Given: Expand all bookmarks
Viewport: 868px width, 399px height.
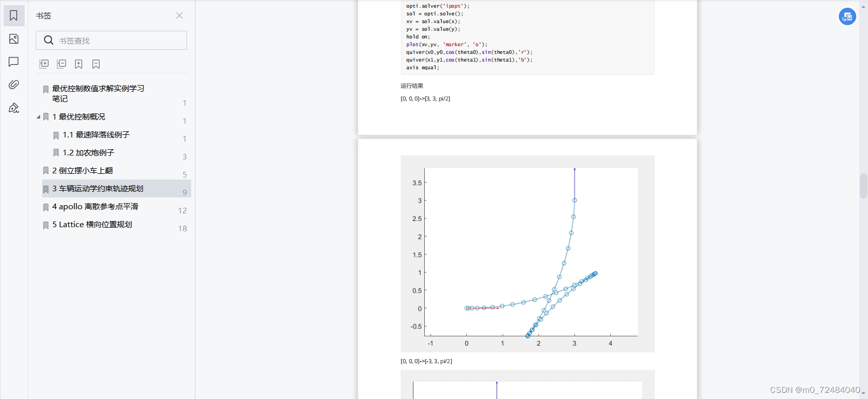Looking at the screenshot, I should click(x=44, y=64).
